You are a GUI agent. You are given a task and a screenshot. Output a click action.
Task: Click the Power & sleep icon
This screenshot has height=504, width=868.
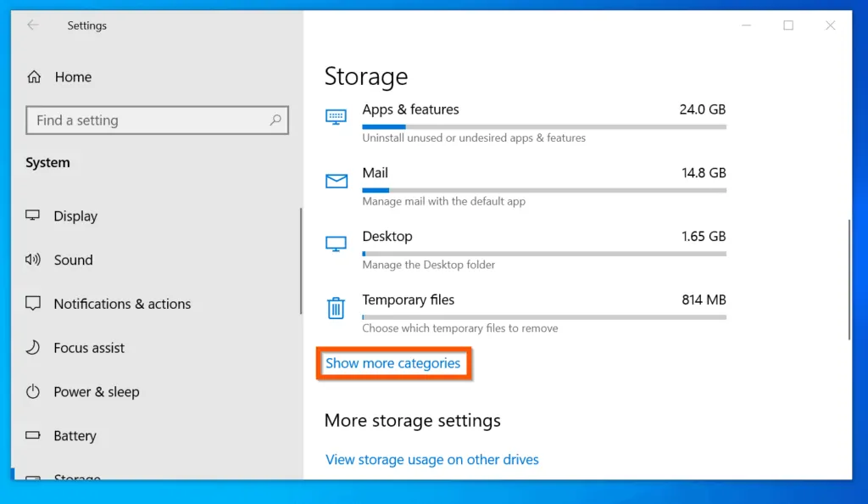32,392
